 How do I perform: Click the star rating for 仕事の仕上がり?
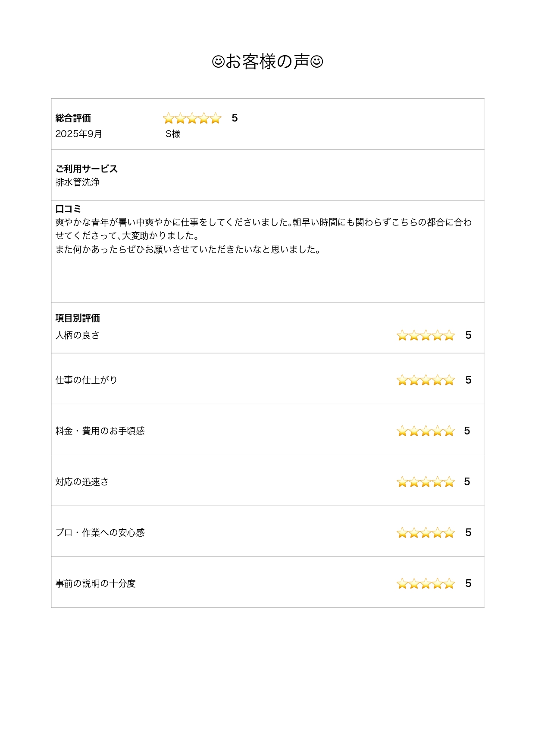pyautogui.click(x=425, y=380)
